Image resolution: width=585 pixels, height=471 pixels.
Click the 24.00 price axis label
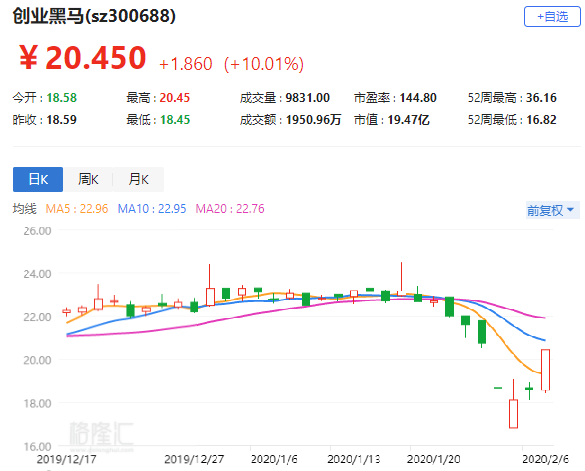point(37,274)
